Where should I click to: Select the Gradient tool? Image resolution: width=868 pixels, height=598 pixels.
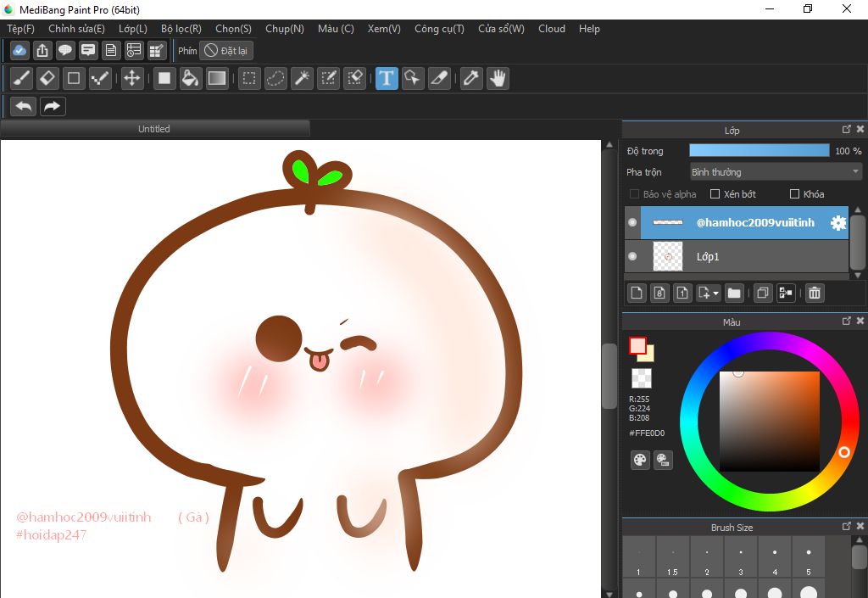(216, 78)
